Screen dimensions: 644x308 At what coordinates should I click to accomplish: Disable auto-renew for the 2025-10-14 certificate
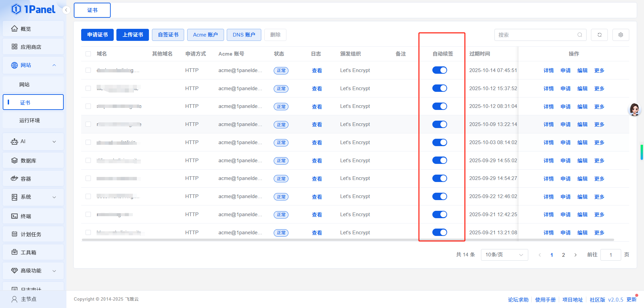click(x=439, y=70)
